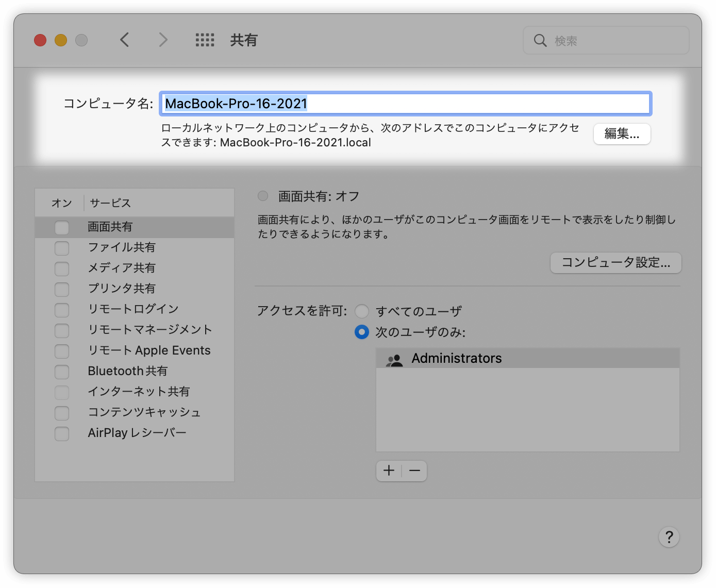Image resolution: width=716 pixels, height=588 pixels.
Task: Select 画面共有 service row
Action: [135, 227]
